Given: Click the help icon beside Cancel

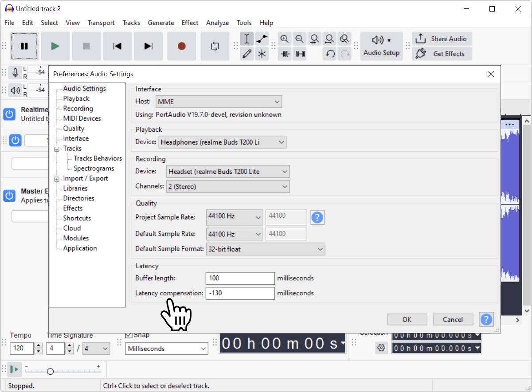Looking at the screenshot, I should pyautogui.click(x=486, y=319).
